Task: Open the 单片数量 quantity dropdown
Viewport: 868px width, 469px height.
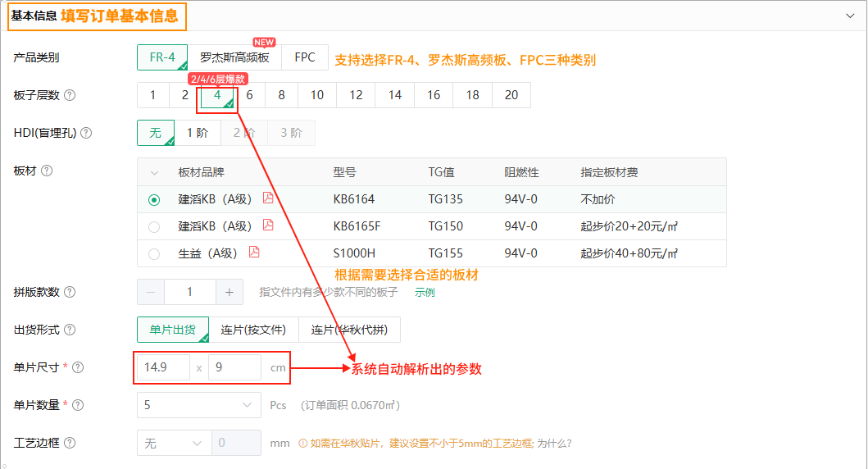Action: 198,405
